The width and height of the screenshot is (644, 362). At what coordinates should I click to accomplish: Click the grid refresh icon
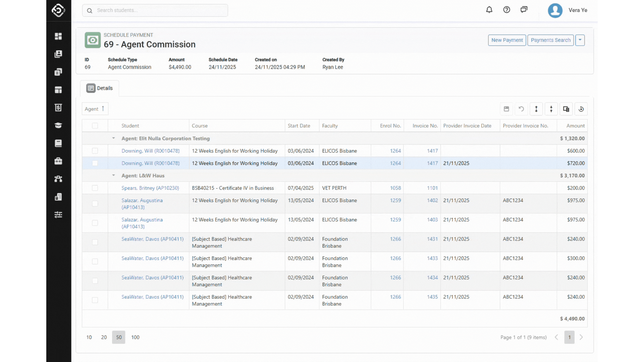(581, 109)
